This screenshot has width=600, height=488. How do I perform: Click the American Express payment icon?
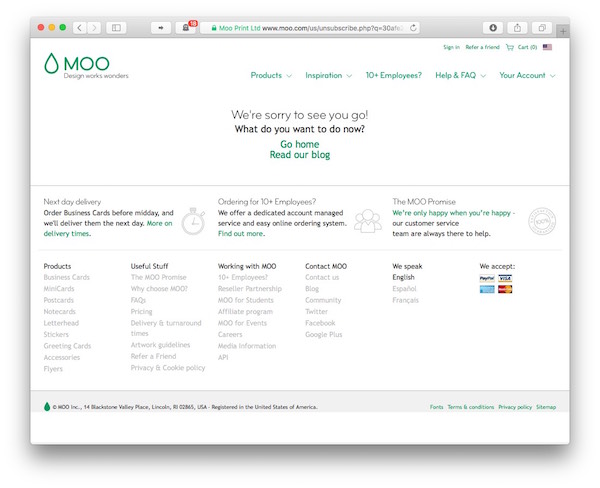coord(487,289)
